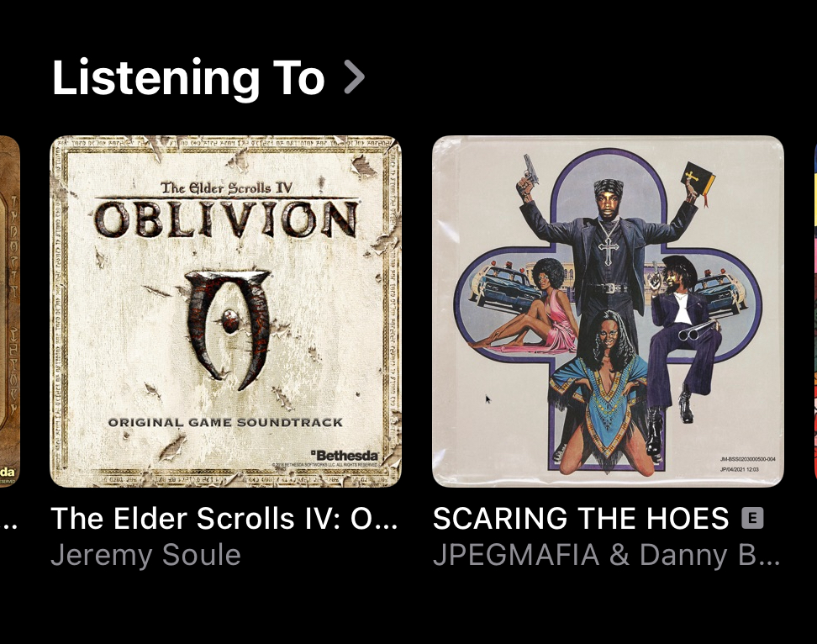
Task: Open the Oblivion soundtrack album cover
Action: (x=225, y=312)
